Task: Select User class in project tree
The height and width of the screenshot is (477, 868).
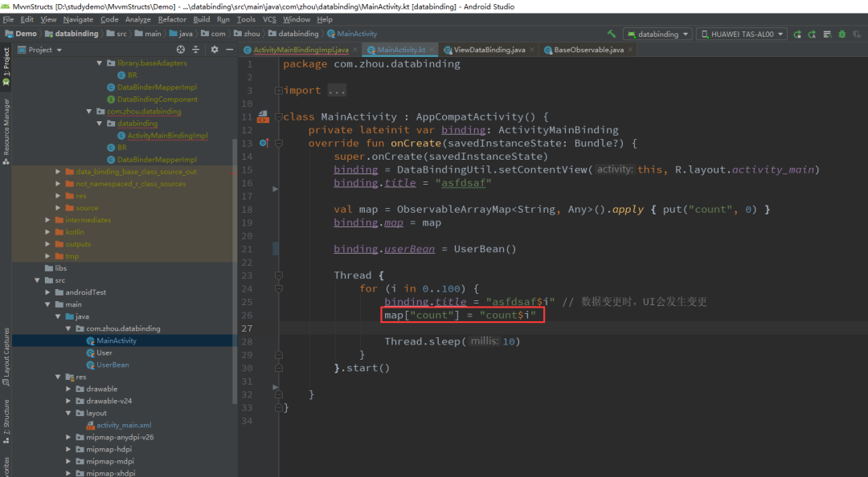Action: 104,353
